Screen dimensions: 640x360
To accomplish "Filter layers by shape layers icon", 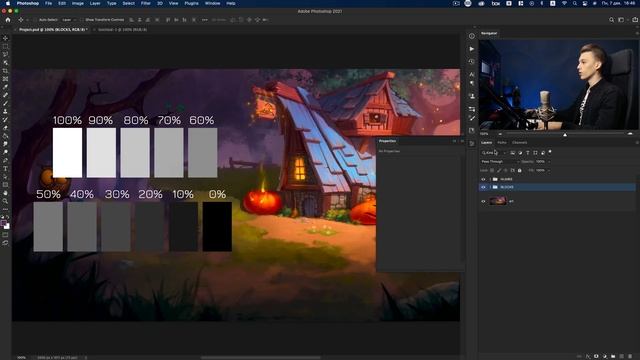I will tap(535, 153).
